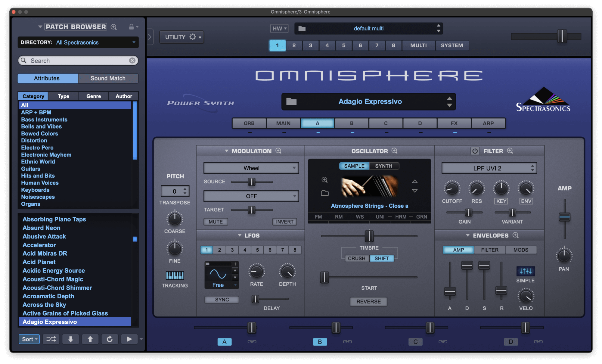Open the Directory All Spectrasonics dropdown
Viewport: 602px width, 364px height.
(x=78, y=42)
